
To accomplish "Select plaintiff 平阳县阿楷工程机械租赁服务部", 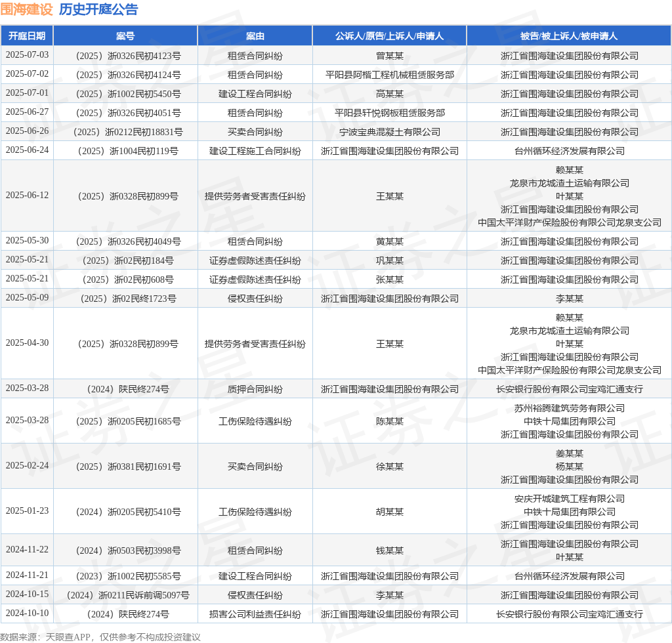I will [x=390, y=75].
